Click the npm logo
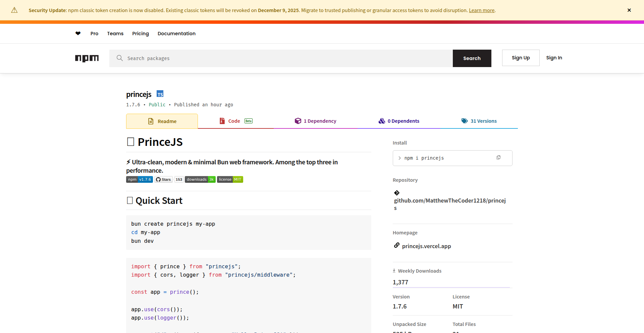 pos(87,58)
